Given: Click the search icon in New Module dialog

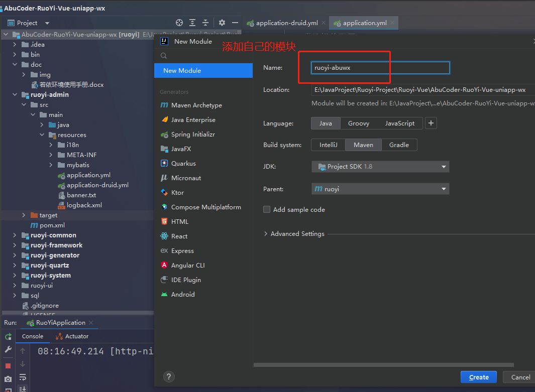Looking at the screenshot, I should [164, 56].
